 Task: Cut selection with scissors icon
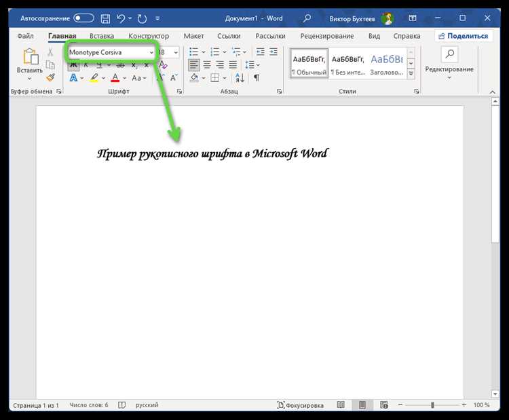point(50,52)
